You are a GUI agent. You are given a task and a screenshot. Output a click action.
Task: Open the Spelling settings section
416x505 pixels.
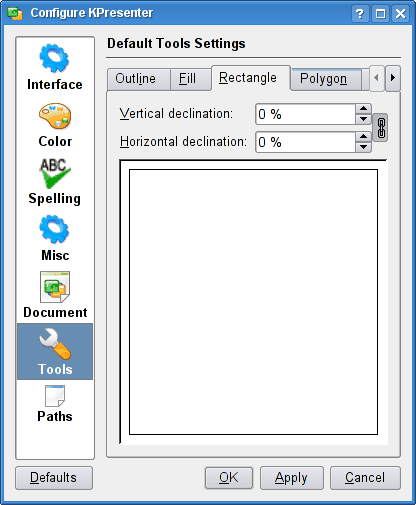coord(55,181)
